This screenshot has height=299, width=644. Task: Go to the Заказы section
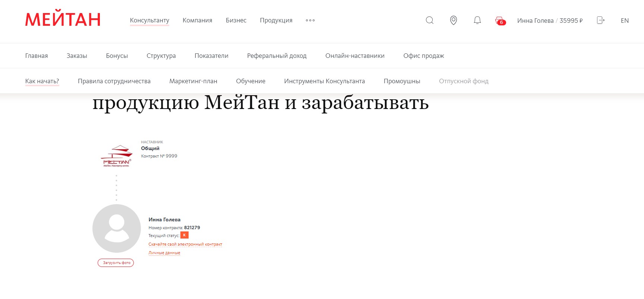coord(77,56)
